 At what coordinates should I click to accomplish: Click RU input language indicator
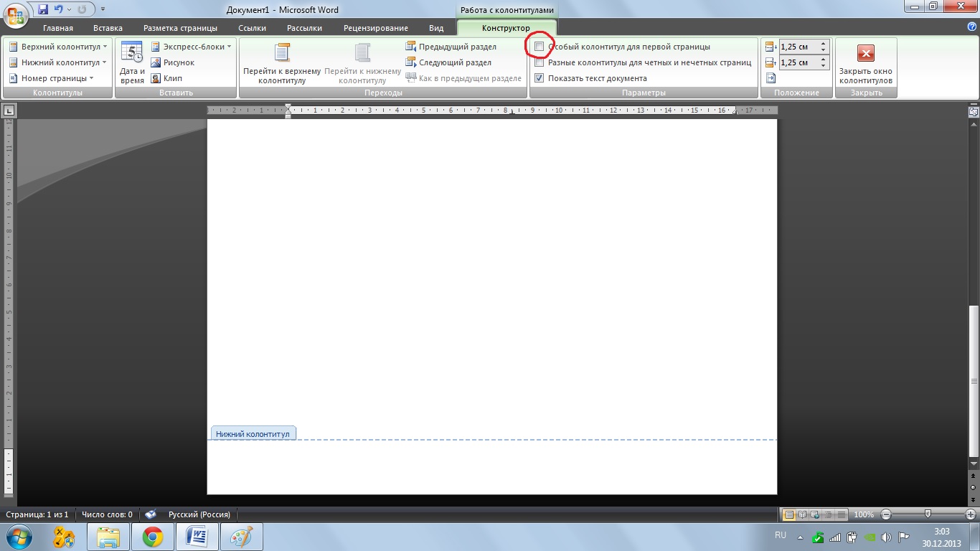click(x=781, y=535)
